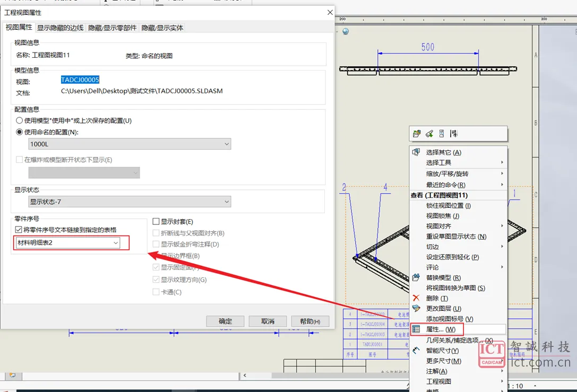Toggle the 显示纹理方向 checkbox

tap(156, 280)
